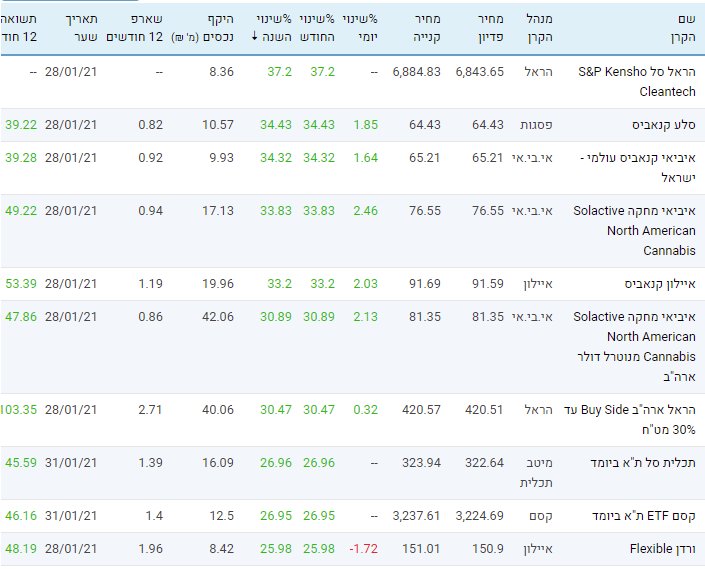
Task: Click asset size value 19.96
Action: (x=218, y=284)
